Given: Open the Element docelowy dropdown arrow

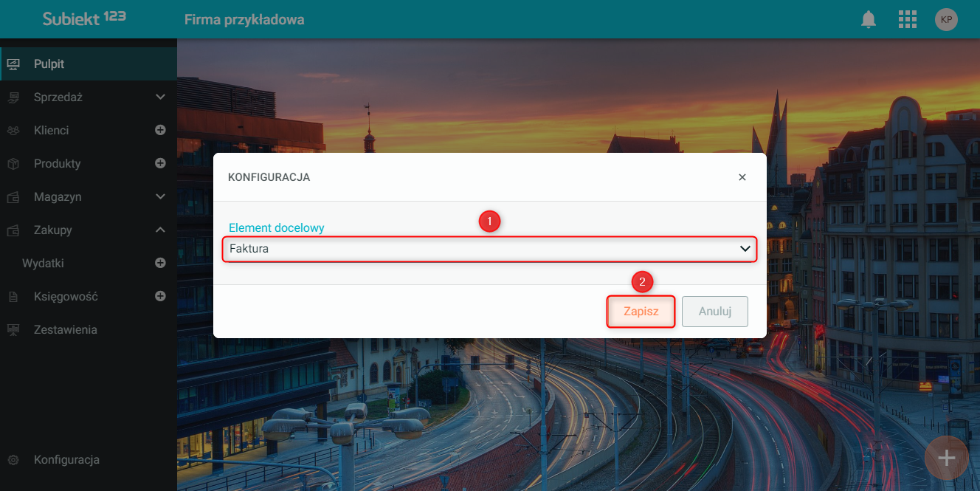Looking at the screenshot, I should (745, 250).
